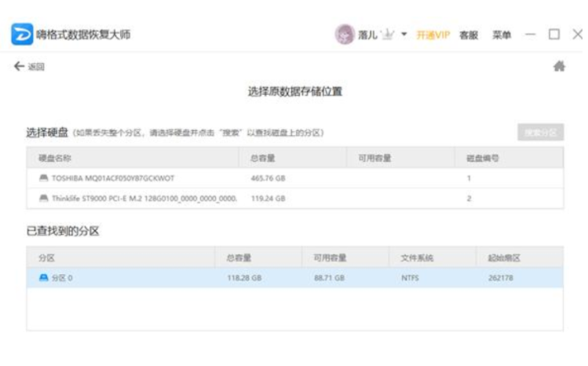Open the 菜单 menu
This screenshot has height=366, width=588.
tap(502, 35)
